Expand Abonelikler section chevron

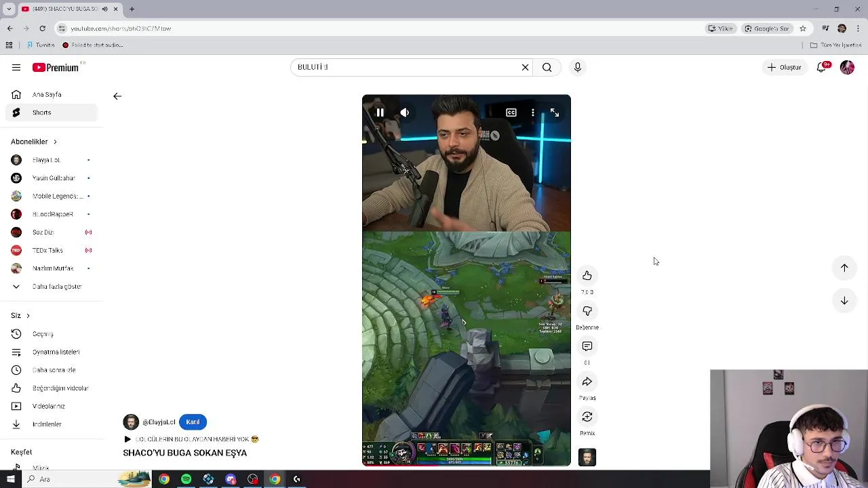[55, 142]
